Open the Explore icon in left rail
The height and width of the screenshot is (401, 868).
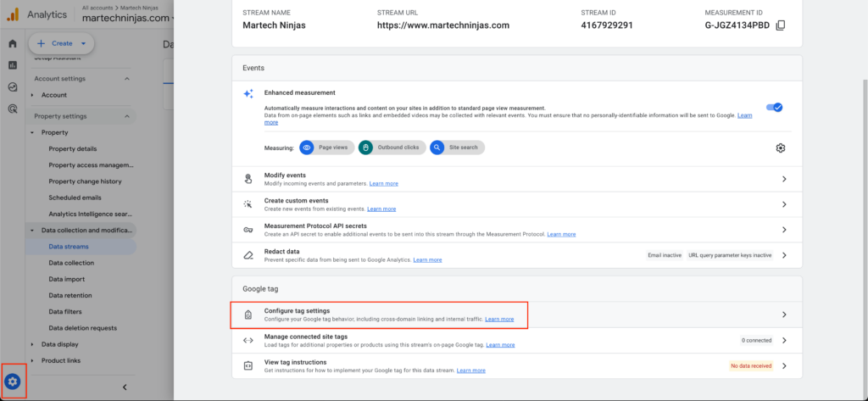pos(12,86)
